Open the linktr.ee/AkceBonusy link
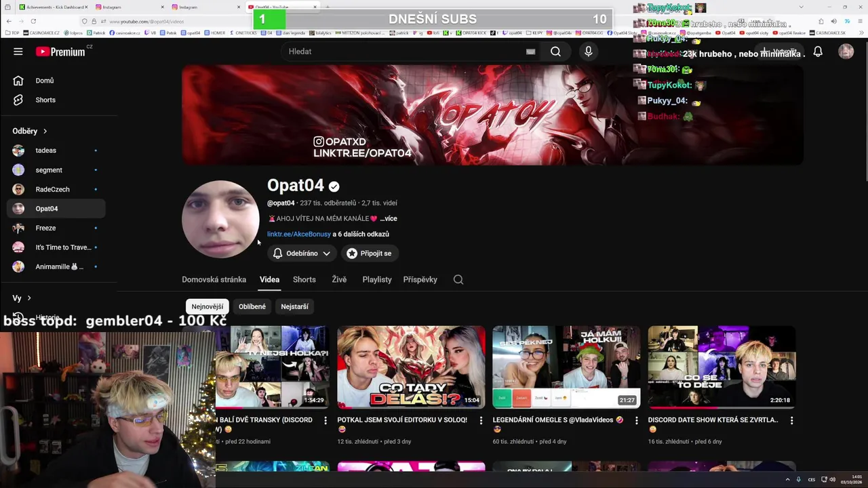 tap(299, 234)
